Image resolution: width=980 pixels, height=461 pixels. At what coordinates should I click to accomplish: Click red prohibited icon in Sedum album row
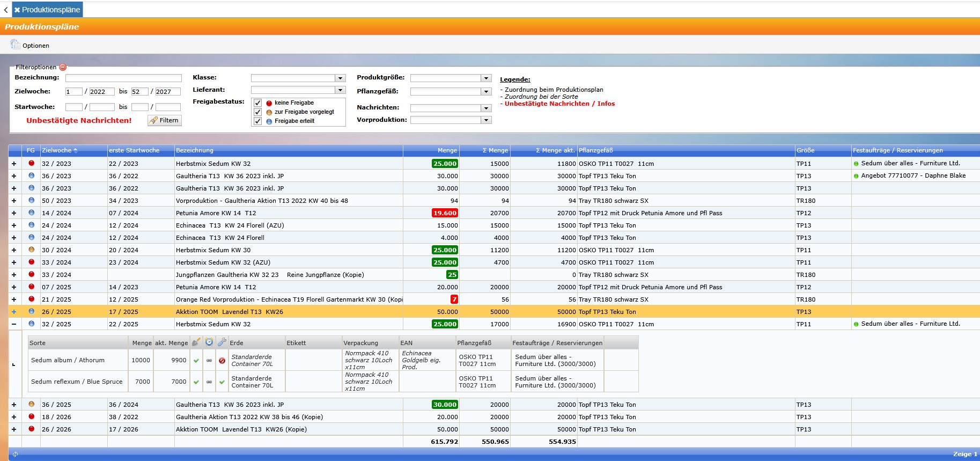click(x=222, y=361)
